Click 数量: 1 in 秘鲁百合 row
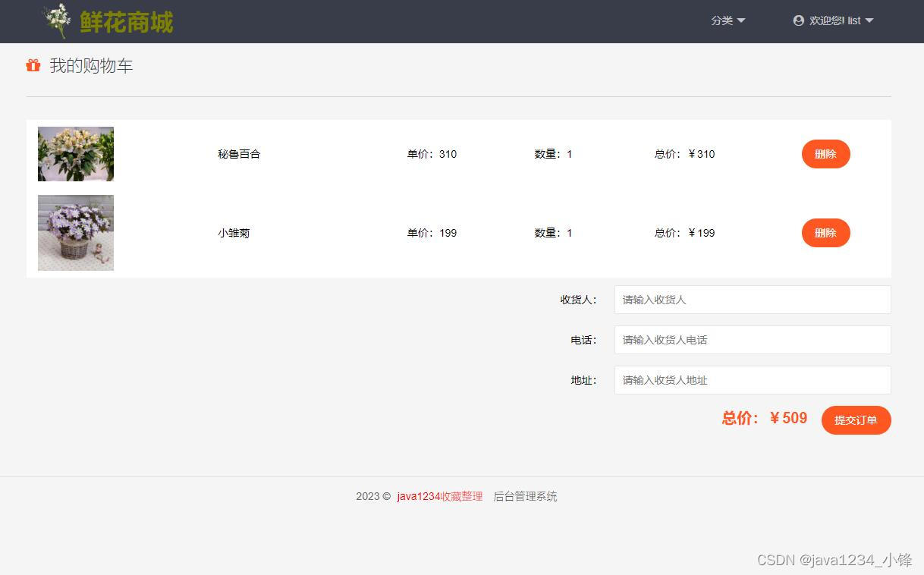The image size is (924, 575). coord(553,154)
